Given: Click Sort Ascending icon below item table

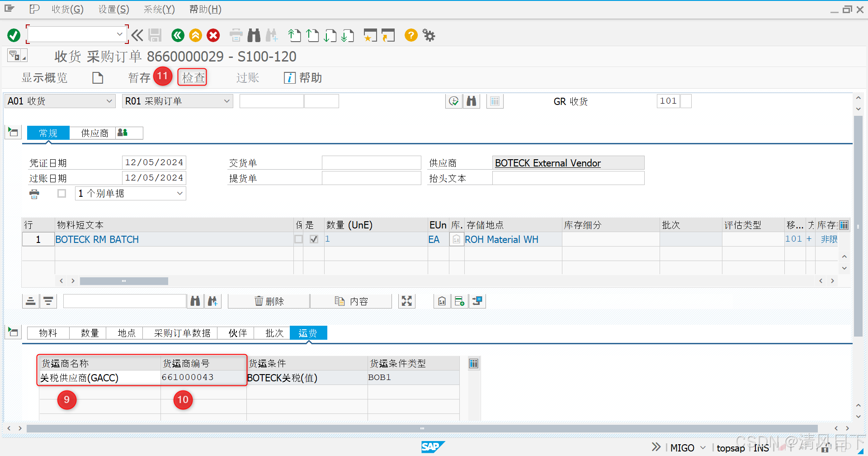Looking at the screenshot, I should click(x=31, y=301).
